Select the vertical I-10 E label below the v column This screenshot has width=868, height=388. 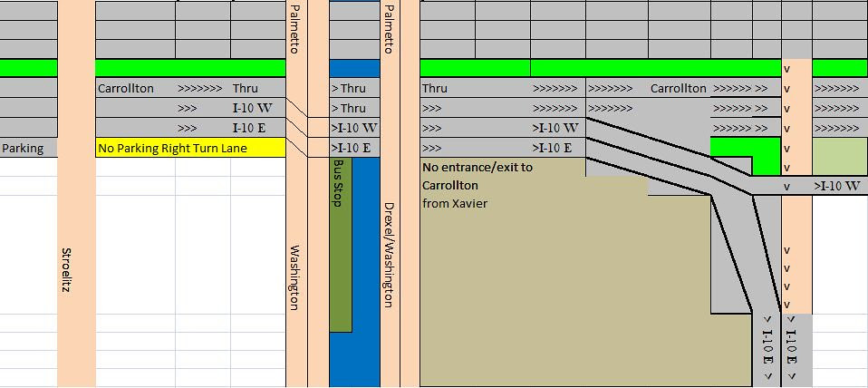coord(790,348)
